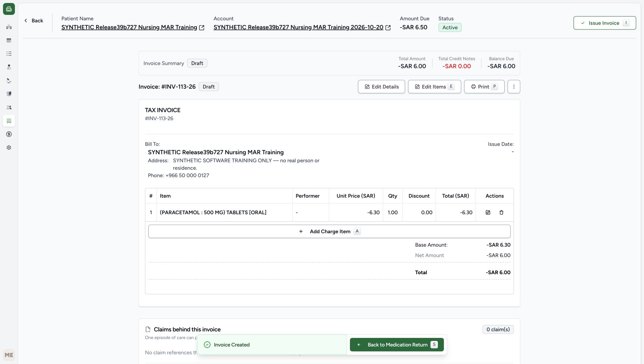This screenshot has height=364, width=644.
Task: Edit the paracetamol row with pencil icon
Action: point(488,212)
